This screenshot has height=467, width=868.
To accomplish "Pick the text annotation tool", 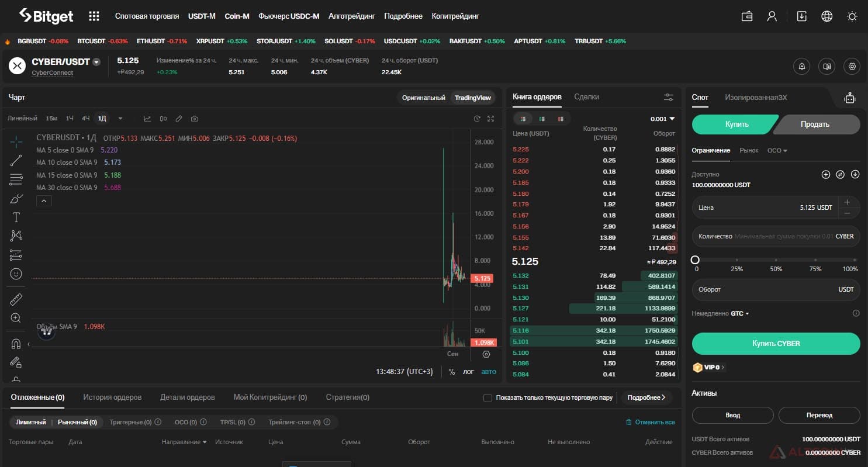I will click(16, 217).
